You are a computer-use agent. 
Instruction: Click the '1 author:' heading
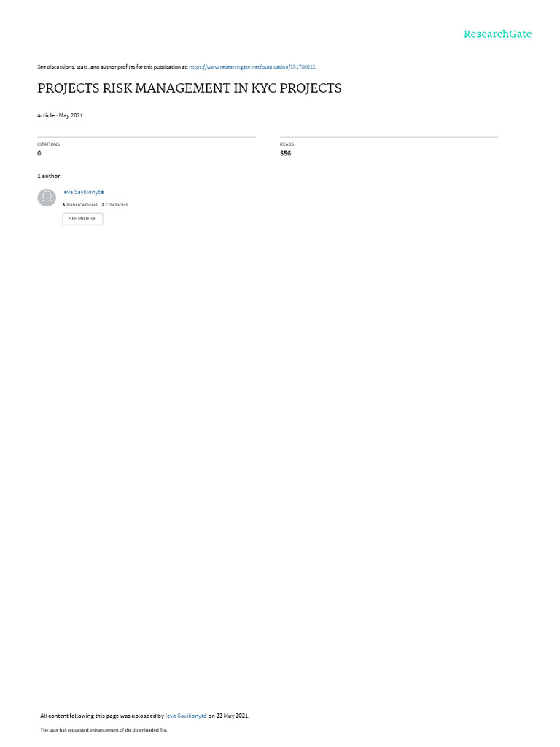(x=49, y=176)
